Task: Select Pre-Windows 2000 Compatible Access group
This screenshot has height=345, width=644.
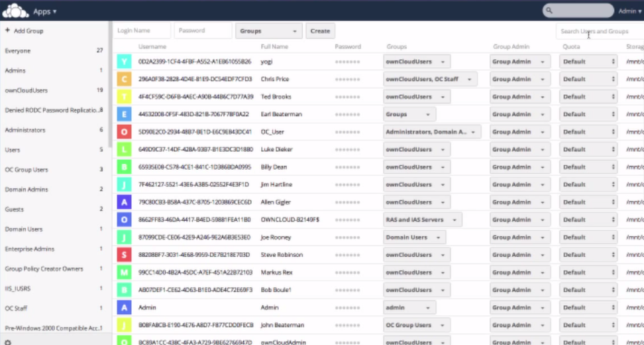Action: coord(54,328)
